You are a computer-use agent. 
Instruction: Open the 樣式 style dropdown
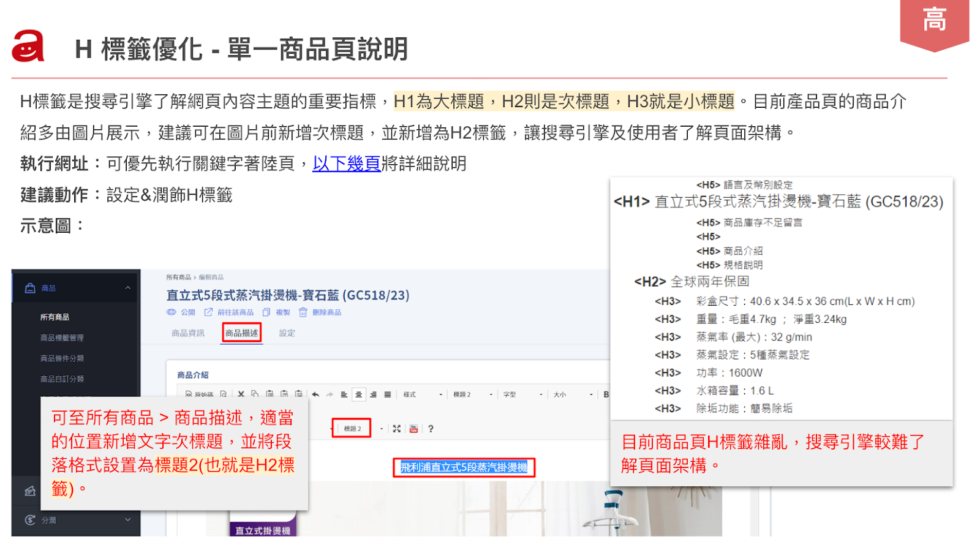423,394
